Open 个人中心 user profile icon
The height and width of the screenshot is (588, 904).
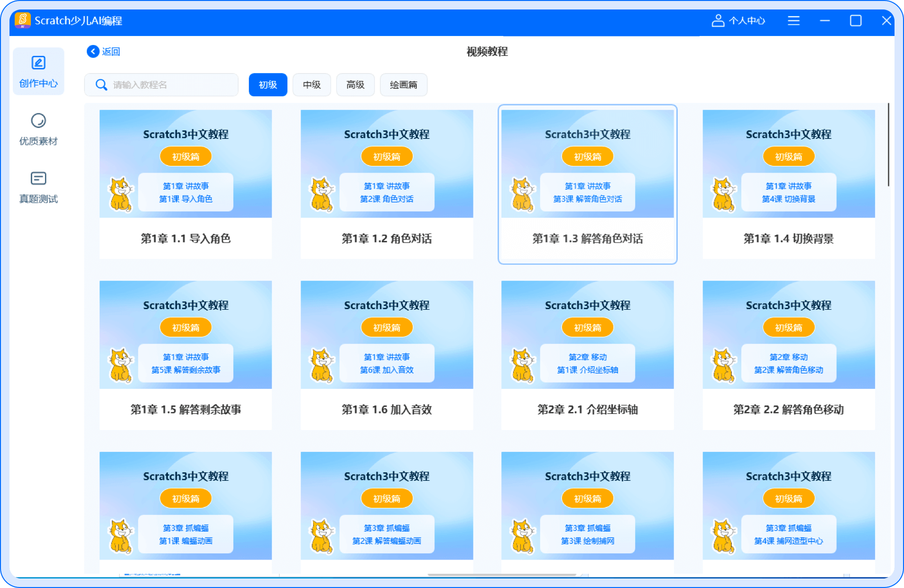[x=718, y=20]
